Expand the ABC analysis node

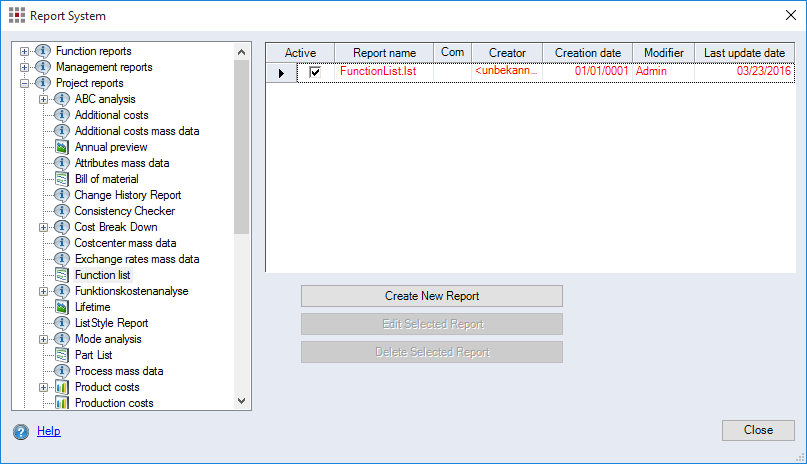[43, 99]
